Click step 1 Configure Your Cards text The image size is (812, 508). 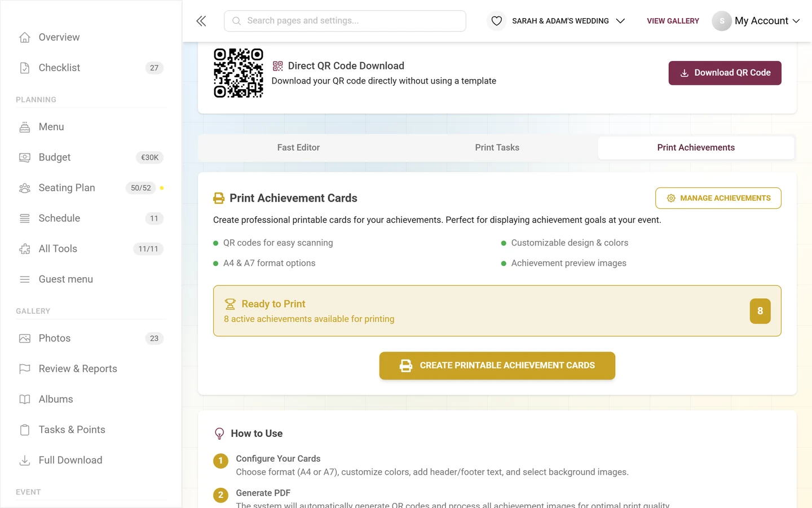tap(278, 459)
